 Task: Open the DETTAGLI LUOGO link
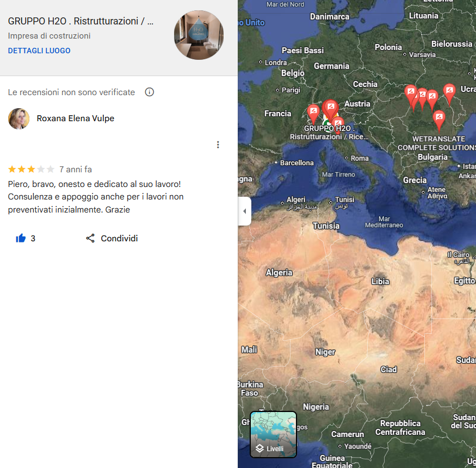click(39, 51)
